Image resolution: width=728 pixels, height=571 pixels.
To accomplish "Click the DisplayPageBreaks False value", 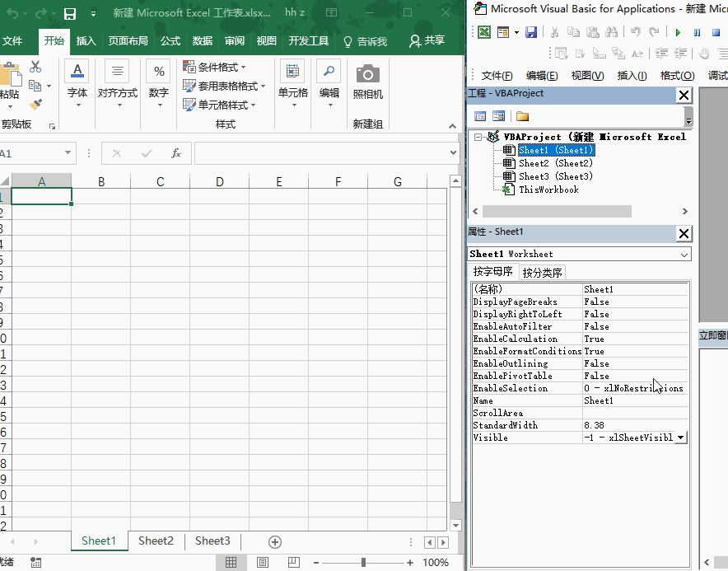I will point(635,302).
